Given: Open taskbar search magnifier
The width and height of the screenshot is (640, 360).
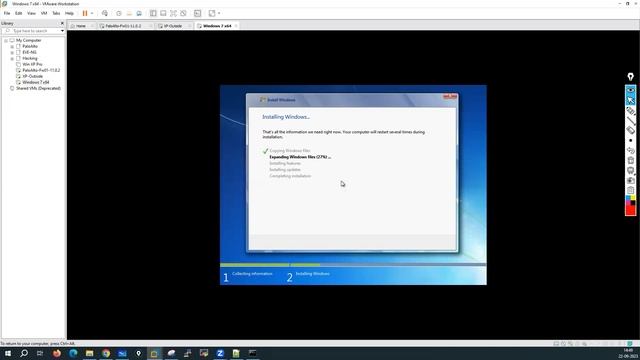Looking at the screenshot, I should (x=24, y=353).
